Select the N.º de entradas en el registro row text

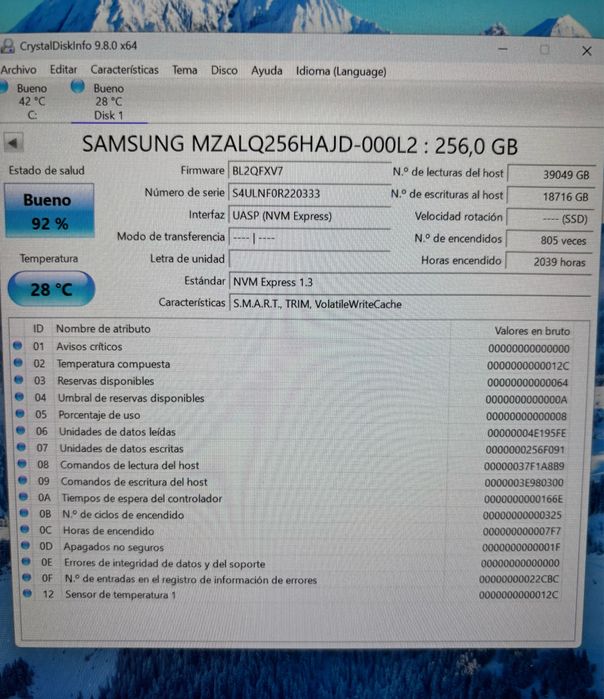(191, 580)
